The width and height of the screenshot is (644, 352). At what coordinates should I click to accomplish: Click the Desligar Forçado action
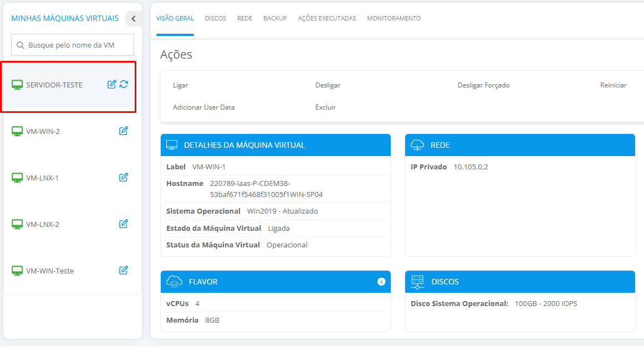coord(483,85)
